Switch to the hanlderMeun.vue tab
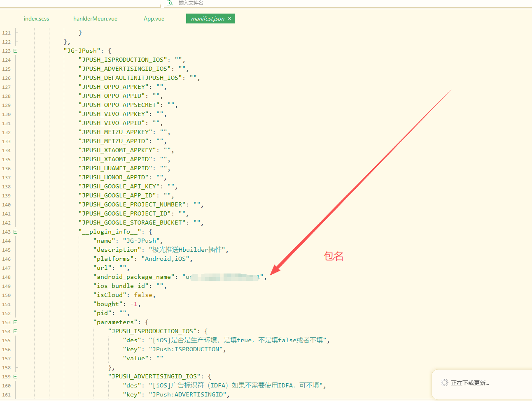The height and width of the screenshot is (401, 532). click(95, 19)
